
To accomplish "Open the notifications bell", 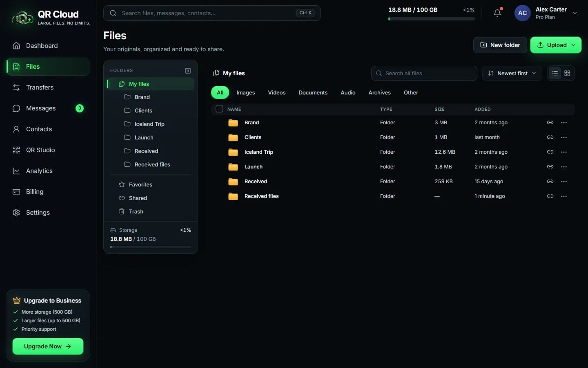I will pyautogui.click(x=497, y=13).
